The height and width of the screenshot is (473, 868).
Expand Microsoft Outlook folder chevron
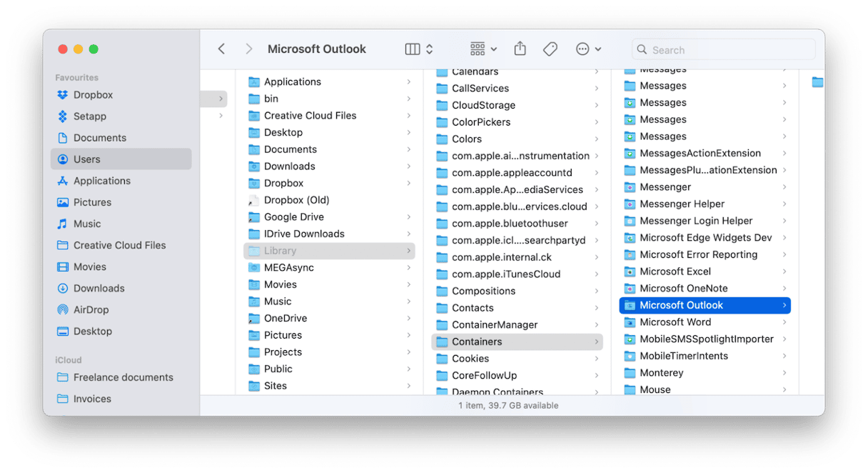pyautogui.click(x=784, y=305)
